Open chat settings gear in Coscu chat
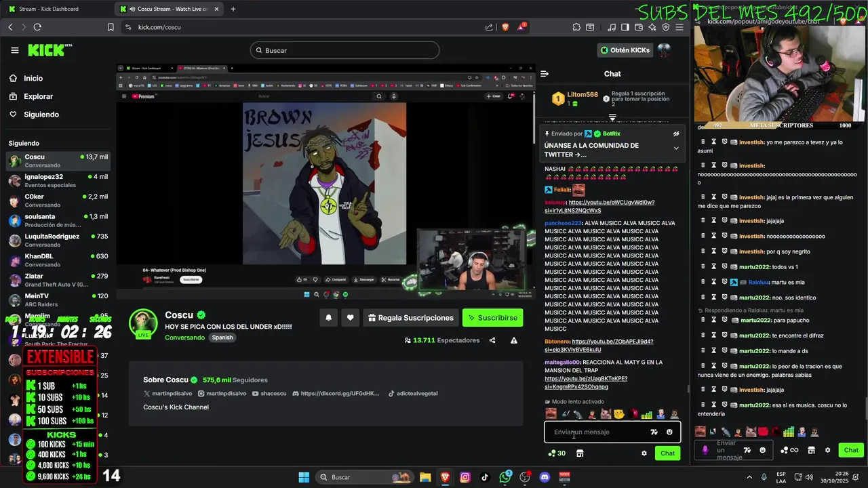 coord(644,453)
